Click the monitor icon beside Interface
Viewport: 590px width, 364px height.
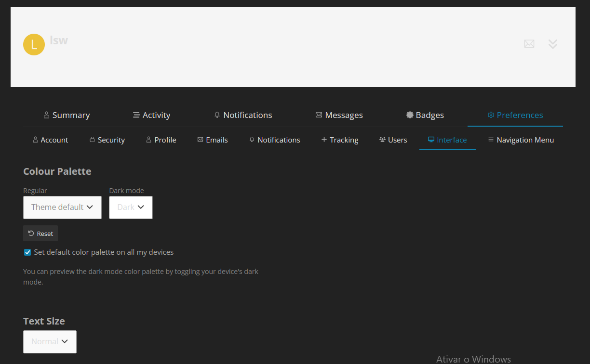tap(431, 140)
